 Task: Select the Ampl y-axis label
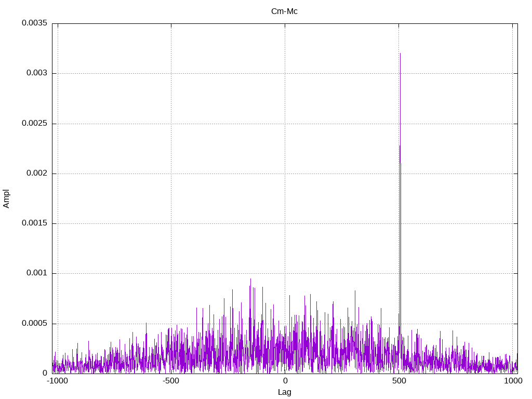6,198
